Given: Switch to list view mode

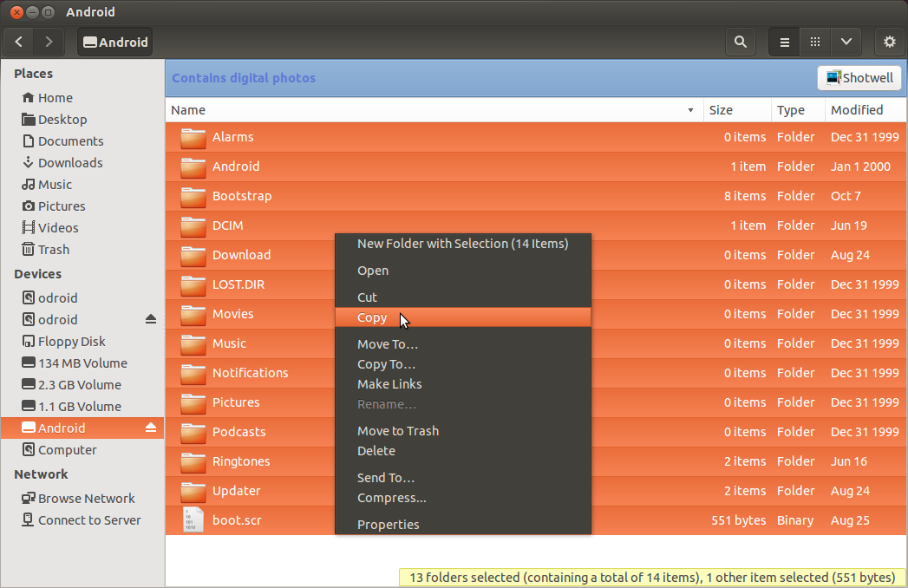Looking at the screenshot, I should (783, 41).
